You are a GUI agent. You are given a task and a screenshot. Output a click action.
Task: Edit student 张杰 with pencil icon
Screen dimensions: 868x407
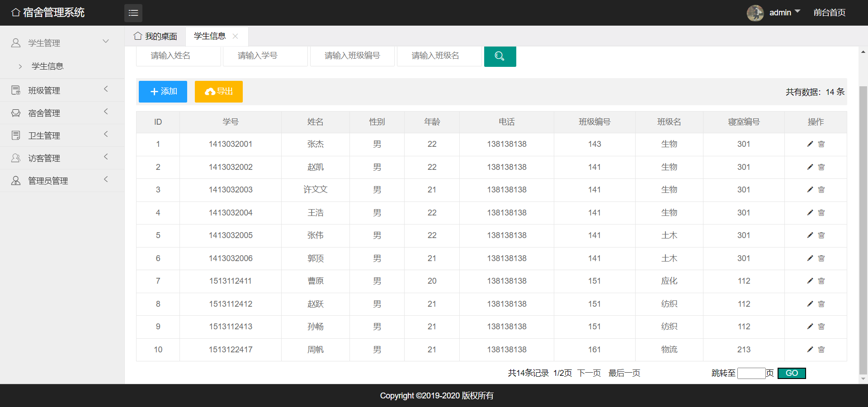point(810,144)
